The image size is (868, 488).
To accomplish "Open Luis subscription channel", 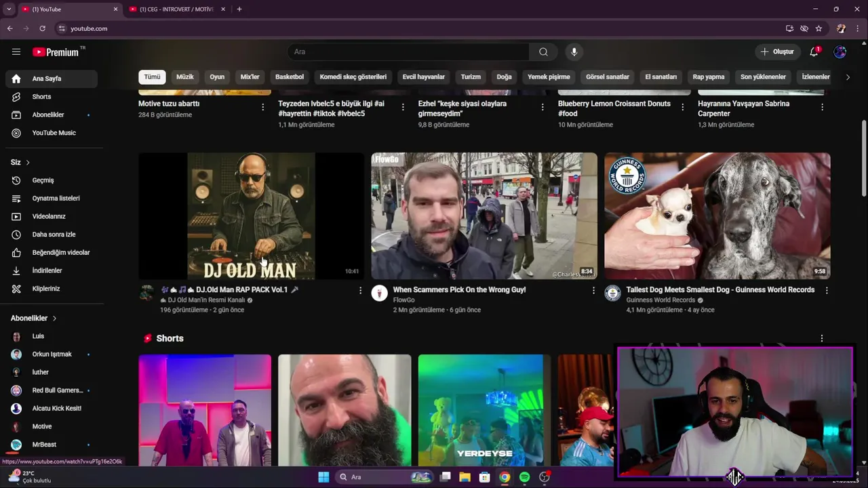I will 52,336.
